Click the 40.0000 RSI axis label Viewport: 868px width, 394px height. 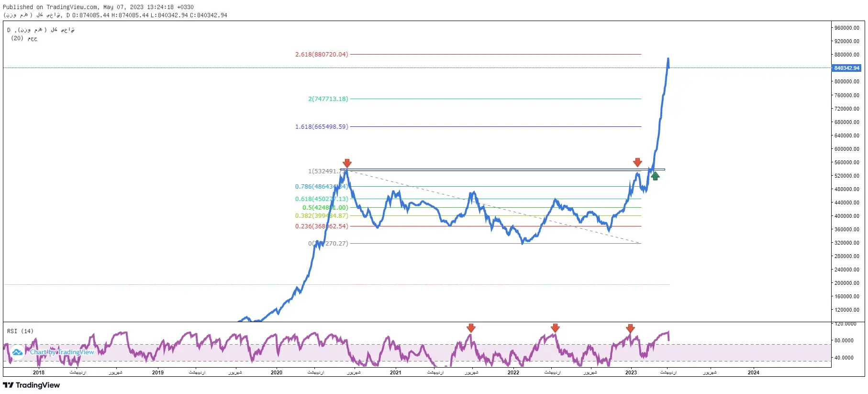(844, 358)
